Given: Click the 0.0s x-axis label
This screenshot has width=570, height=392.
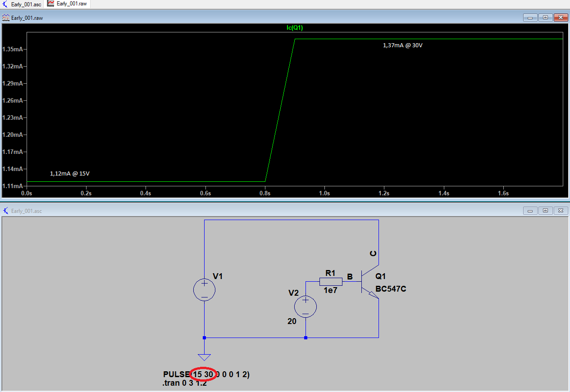Looking at the screenshot, I should click(x=27, y=193).
